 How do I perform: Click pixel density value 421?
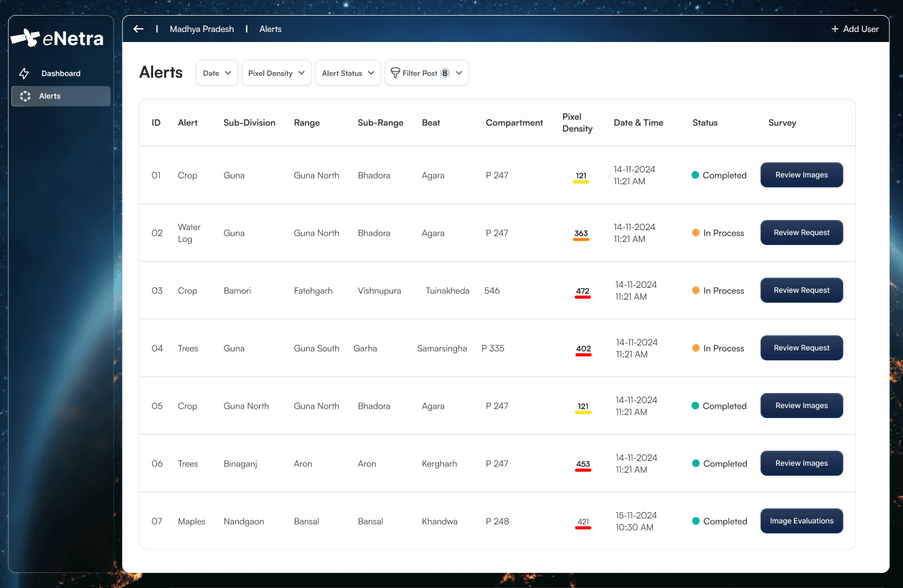(583, 522)
